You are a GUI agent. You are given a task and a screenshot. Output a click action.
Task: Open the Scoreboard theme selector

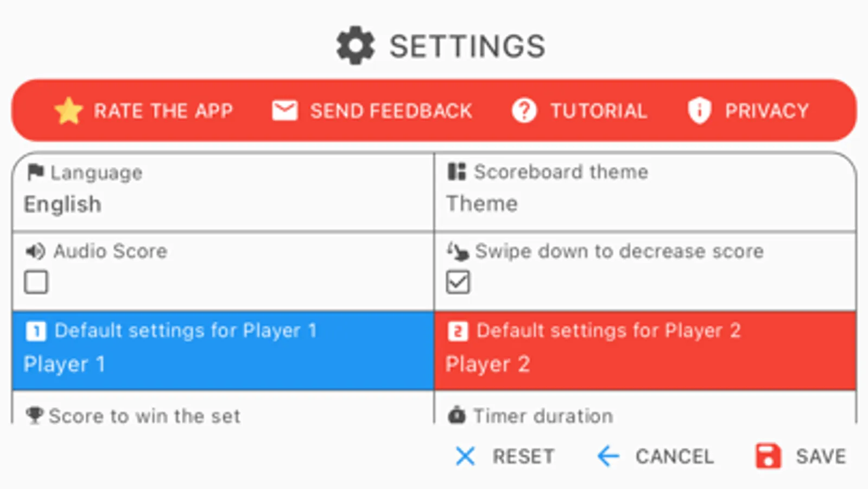tap(645, 204)
